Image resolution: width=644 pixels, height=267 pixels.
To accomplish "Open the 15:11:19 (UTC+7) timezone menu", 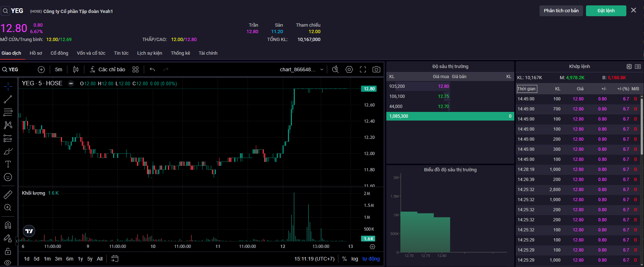I will [314, 259].
